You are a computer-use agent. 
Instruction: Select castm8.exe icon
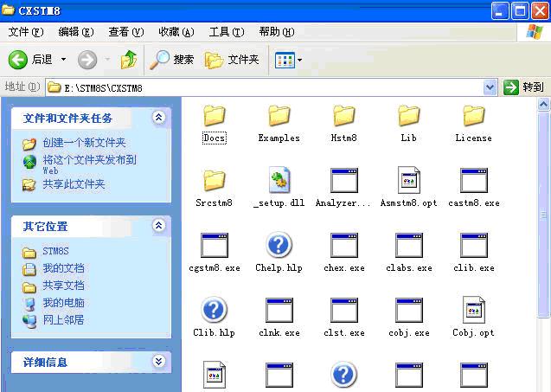474,180
